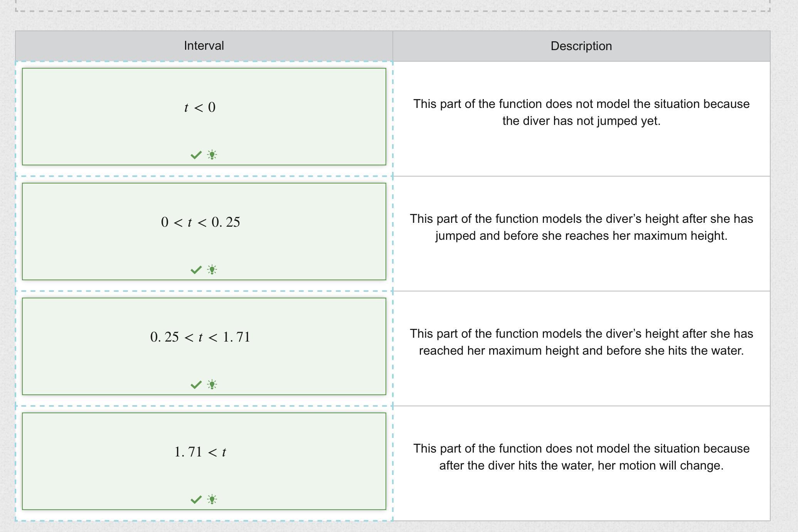Click description about before she hits the water
The width and height of the screenshot is (798, 532).
[581, 342]
